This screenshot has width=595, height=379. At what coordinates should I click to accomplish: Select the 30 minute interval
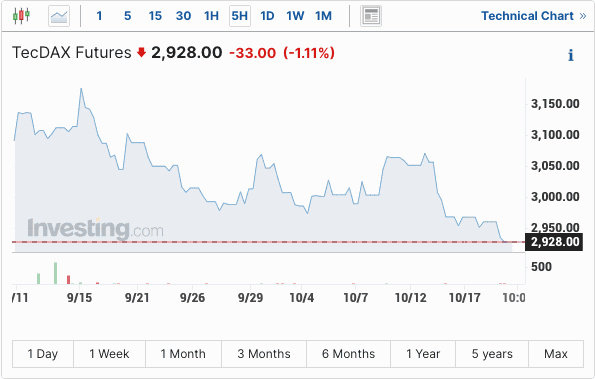183,16
